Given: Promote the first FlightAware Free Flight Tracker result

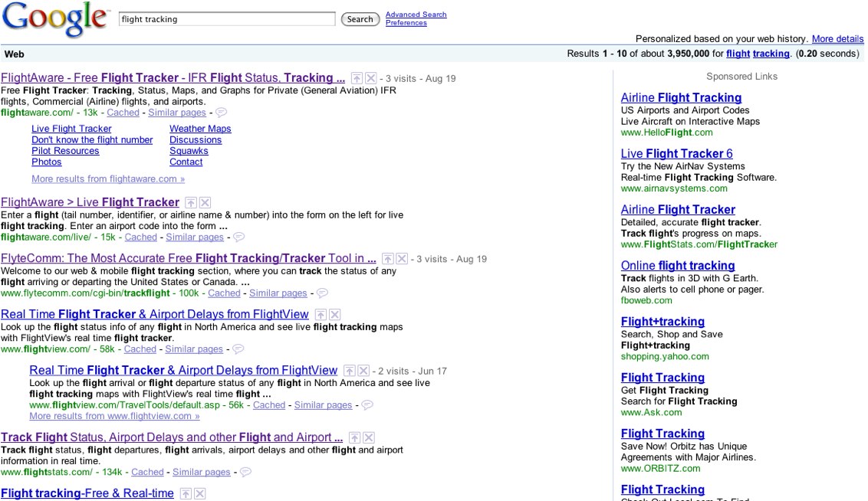Looking at the screenshot, I should (x=357, y=79).
